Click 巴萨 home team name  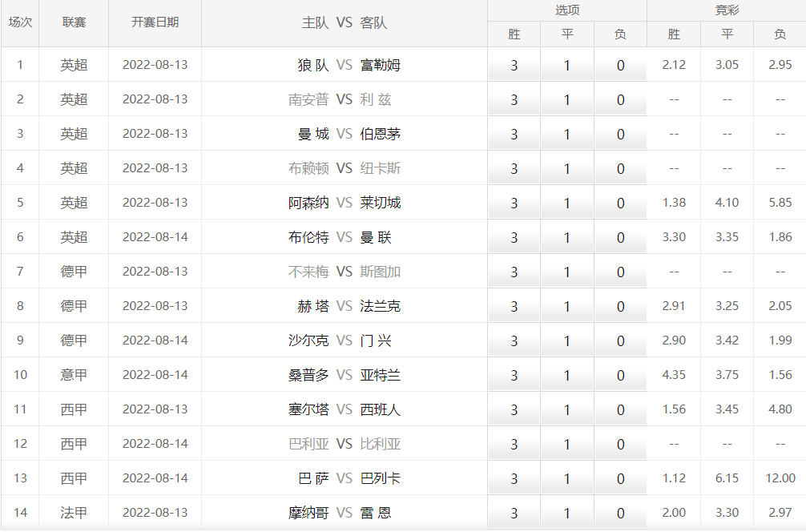point(313,478)
